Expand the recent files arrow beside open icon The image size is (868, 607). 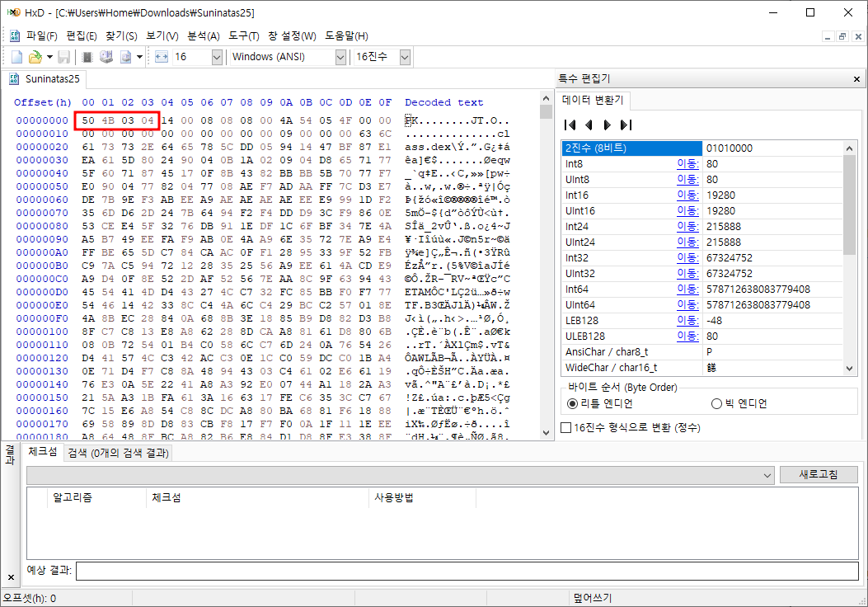point(49,57)
